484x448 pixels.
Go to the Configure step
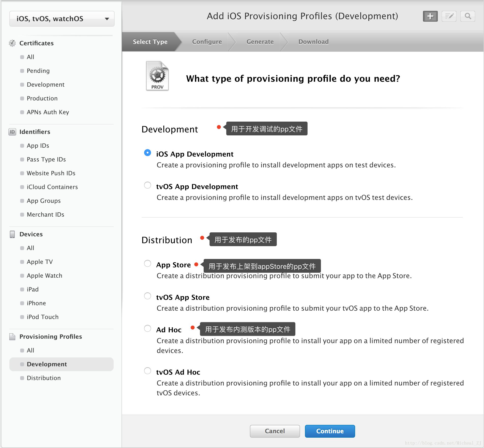point(207,42)
